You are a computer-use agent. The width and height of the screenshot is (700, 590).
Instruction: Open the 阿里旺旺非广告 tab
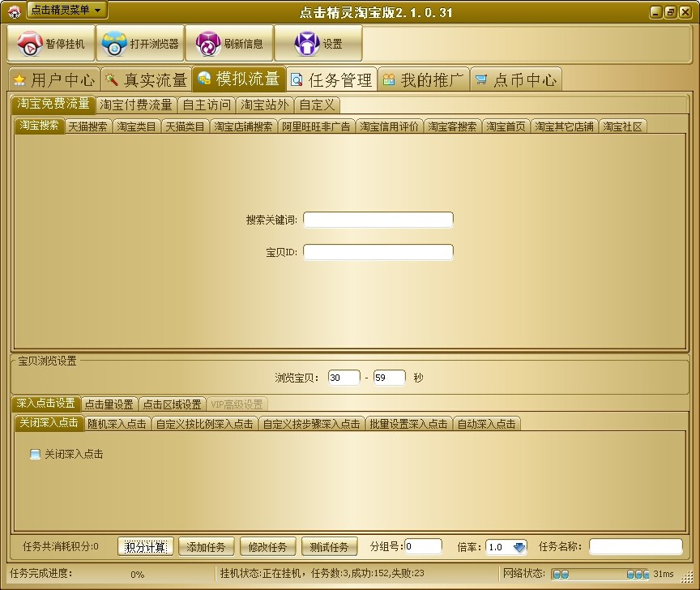[x=316, y=127]
